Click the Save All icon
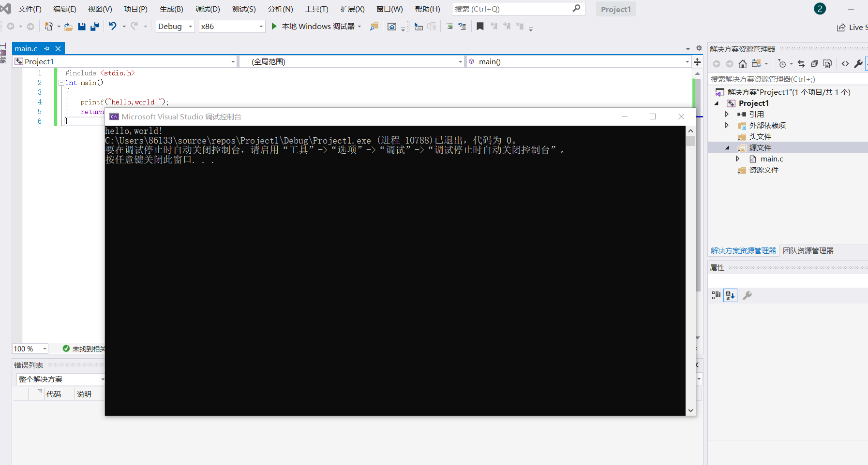Image resolution: width=868 pixels, height=465 pixels. 95,27
